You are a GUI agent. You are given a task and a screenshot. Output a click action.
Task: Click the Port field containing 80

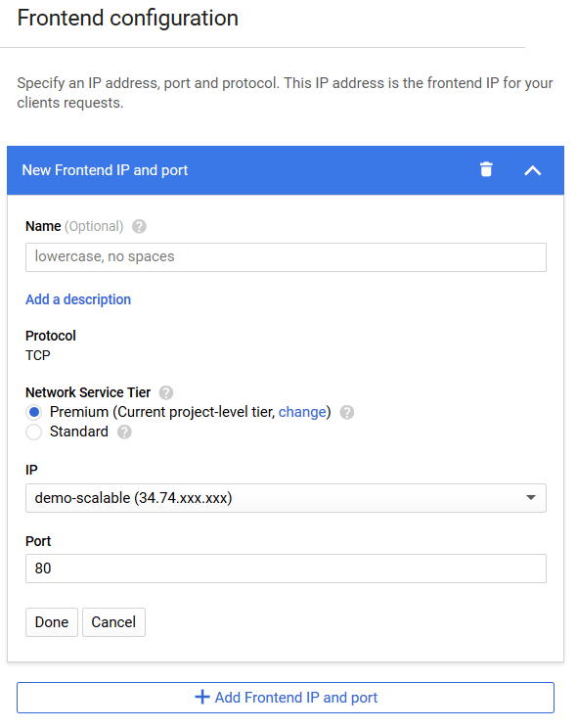point(286,569)
